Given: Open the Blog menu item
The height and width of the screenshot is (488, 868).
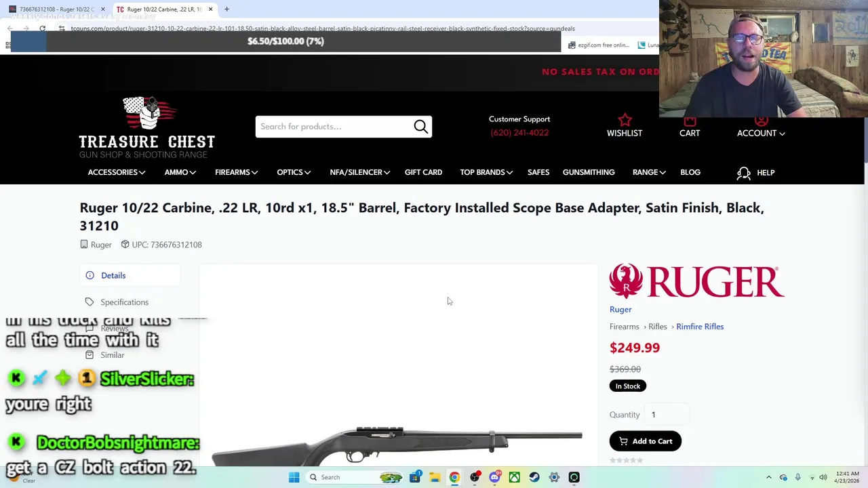Looking at the screenshot, I should point(690,172).
